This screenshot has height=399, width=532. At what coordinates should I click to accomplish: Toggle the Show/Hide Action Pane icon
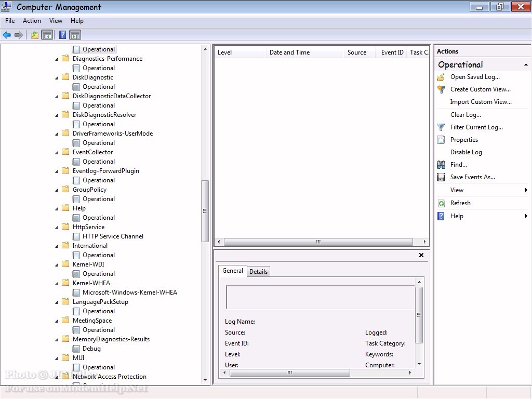75,35
